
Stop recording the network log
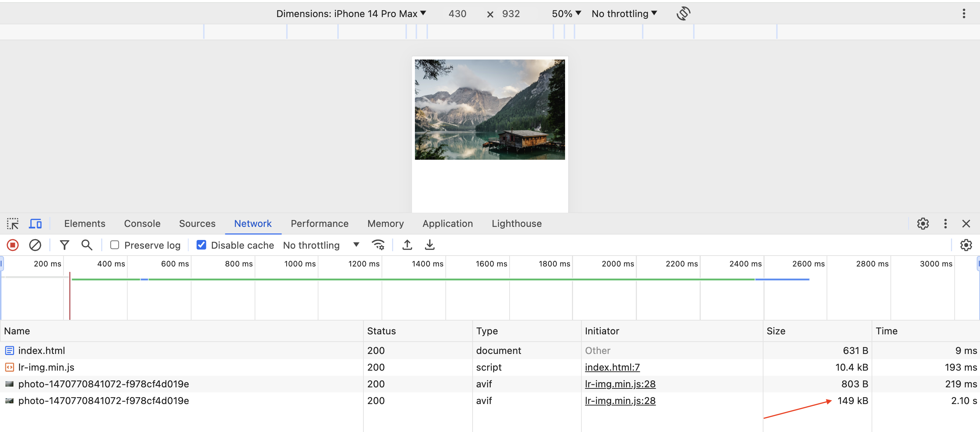[x=12, y=245]
